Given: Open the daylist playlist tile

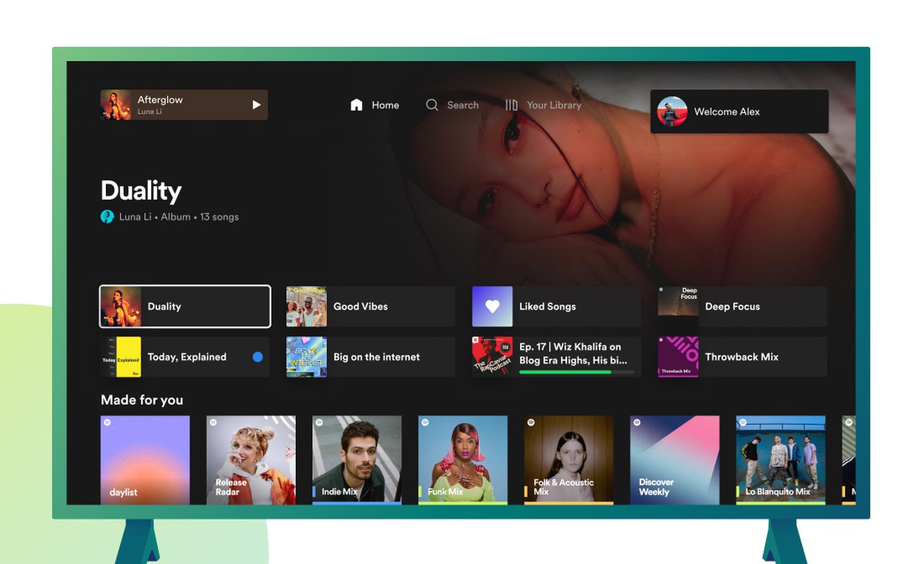Looking at the screenshot, I should [x=145, y=460].
